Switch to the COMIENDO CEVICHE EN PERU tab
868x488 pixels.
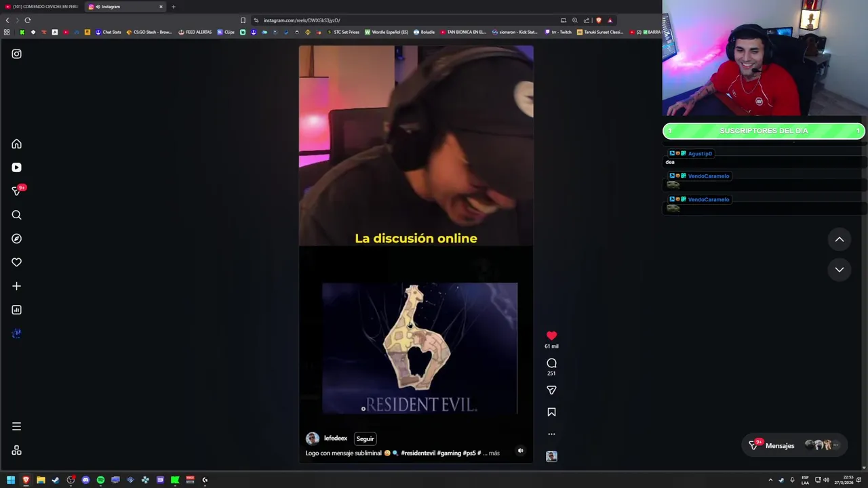[42, 7]
